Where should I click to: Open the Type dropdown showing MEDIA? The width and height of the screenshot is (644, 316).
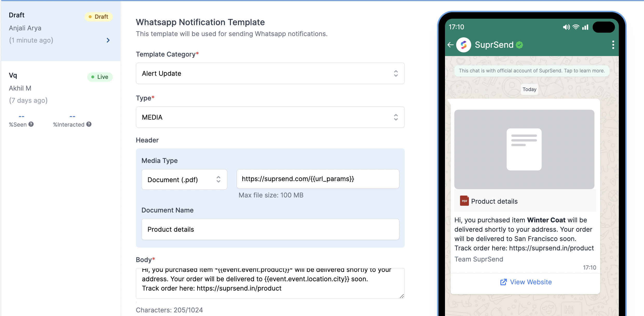(x=270, y=117)
